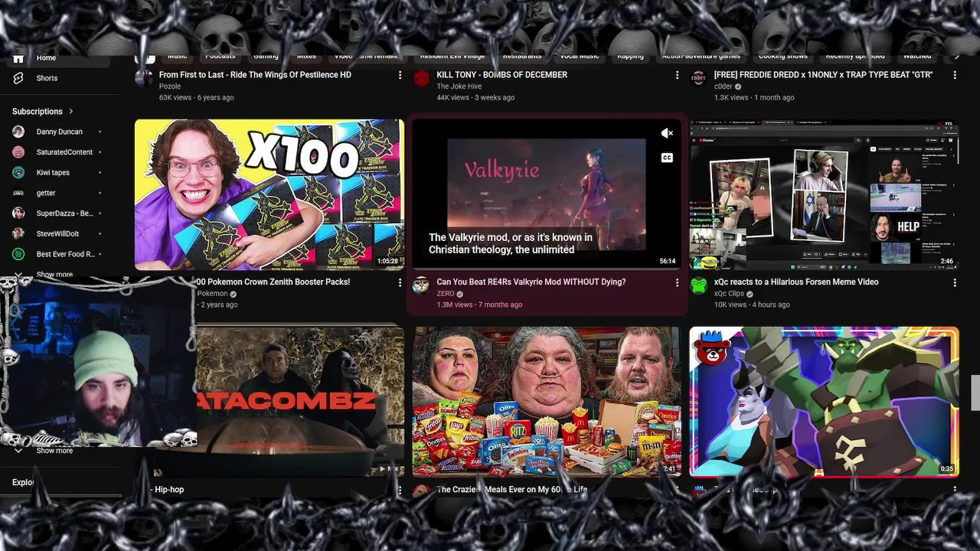980x551 pixels.
Task: Open options menu for Hip-hop video
Action: pyautogui.click(x=400, y=490)
